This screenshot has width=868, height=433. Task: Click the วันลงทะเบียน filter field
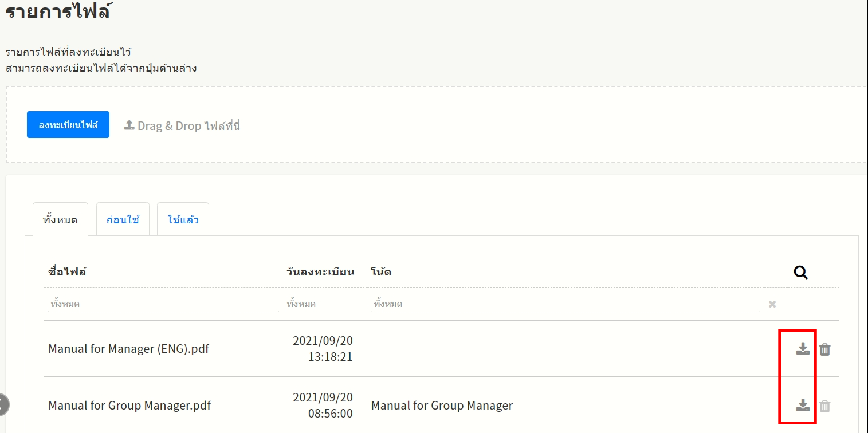click(x=321, y=304)
